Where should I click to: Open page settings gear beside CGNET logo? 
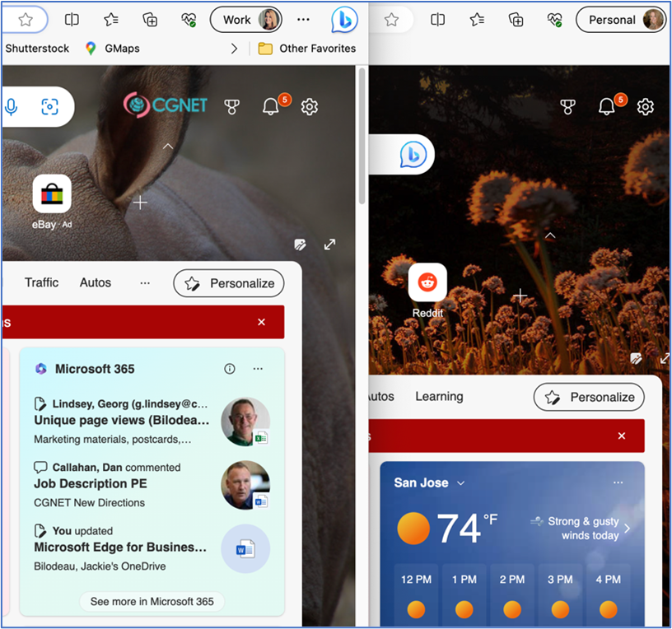310,106
